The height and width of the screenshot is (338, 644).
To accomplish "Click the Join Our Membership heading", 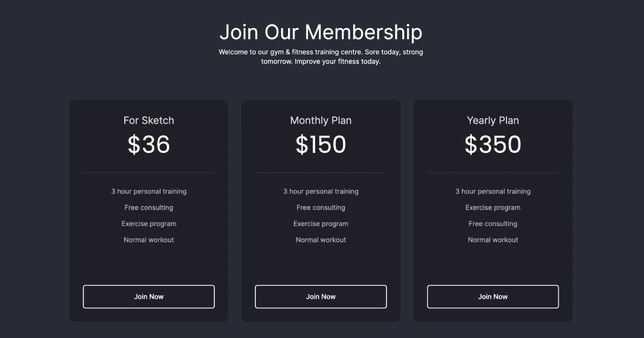I will [x=321, y=32].
